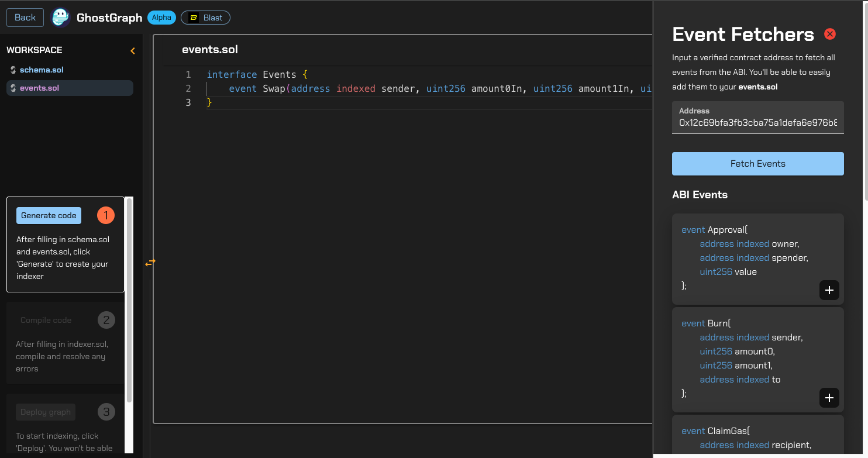
Task: Add the Burn event using its plus icon
Action: (829, 398)
